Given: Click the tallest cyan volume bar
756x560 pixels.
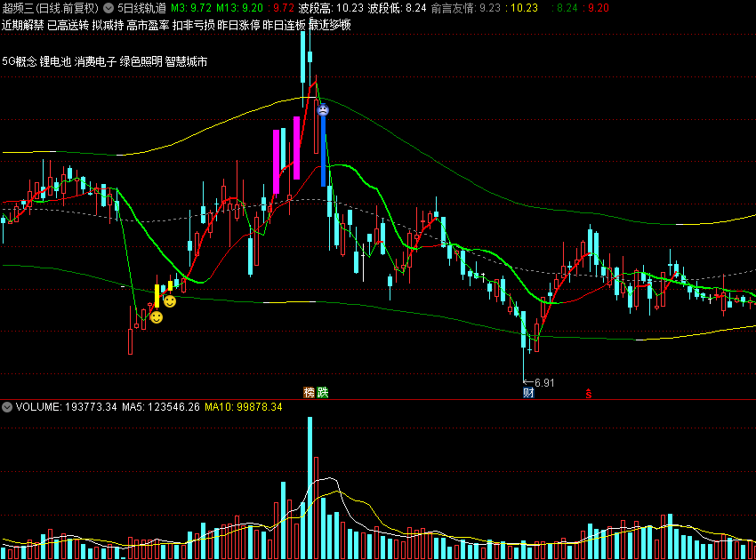Looking at the screenshot, I should click(x=310, y=488).
